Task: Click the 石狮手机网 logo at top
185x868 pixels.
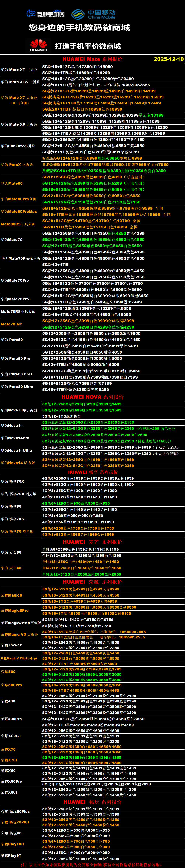Action: point(45,13)
